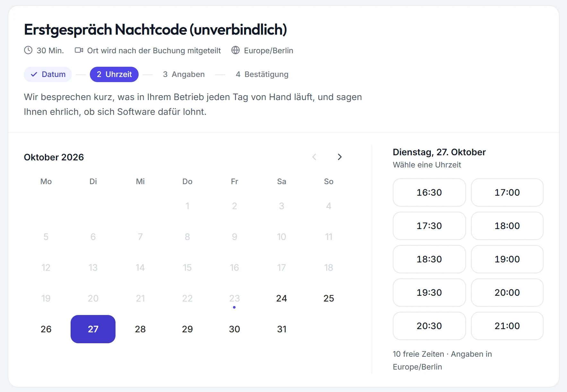Select the 21:00 time slot
Viewport: 567px width, 392px height.
[x=507, y=326]
